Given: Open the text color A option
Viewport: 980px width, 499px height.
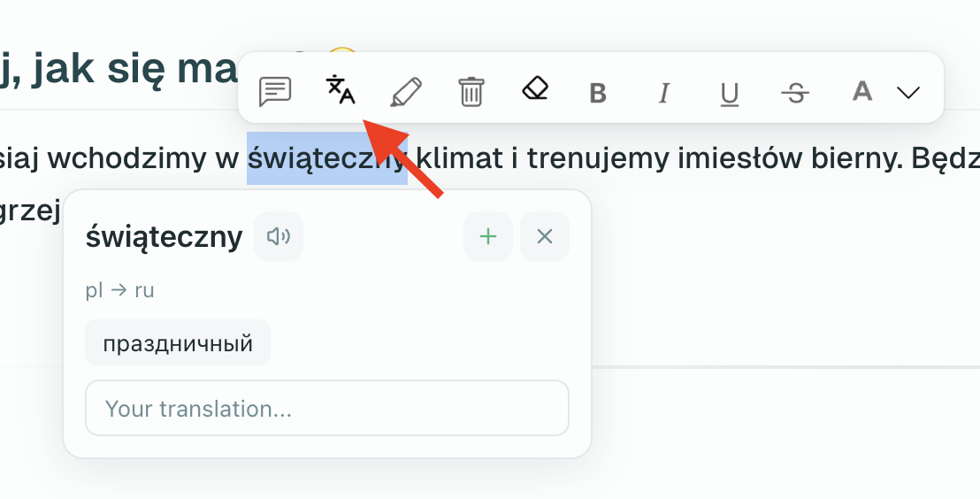Looking at the screenshot, I should click(x=861, y=91).
